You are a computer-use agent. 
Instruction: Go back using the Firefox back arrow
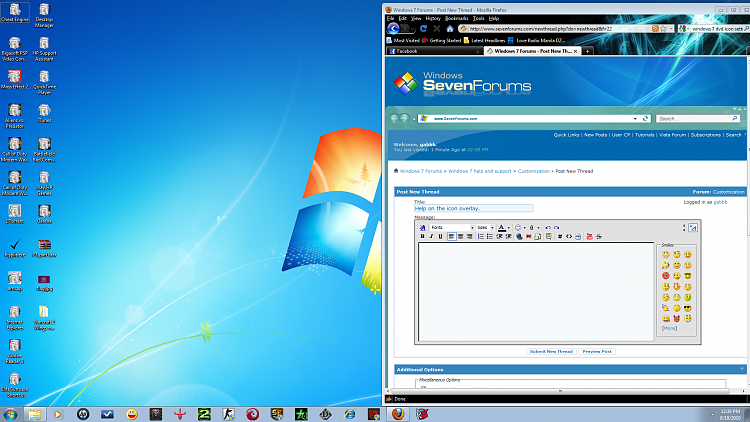393,29
